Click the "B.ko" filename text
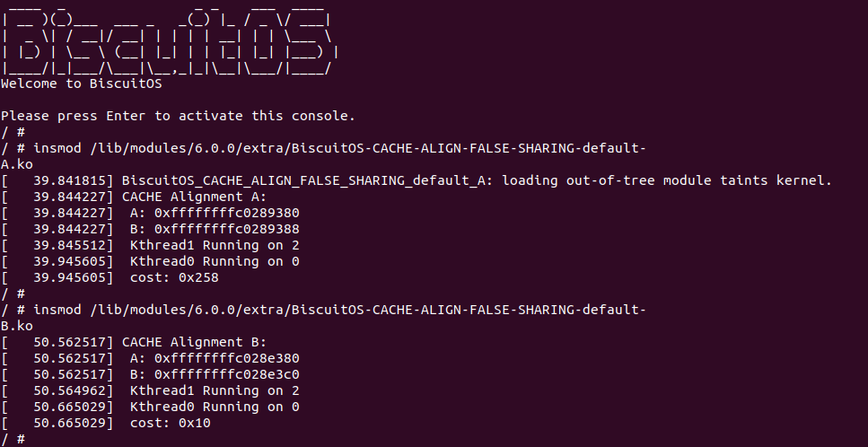Screen dimensions: 868x447 tap(17, 326)
